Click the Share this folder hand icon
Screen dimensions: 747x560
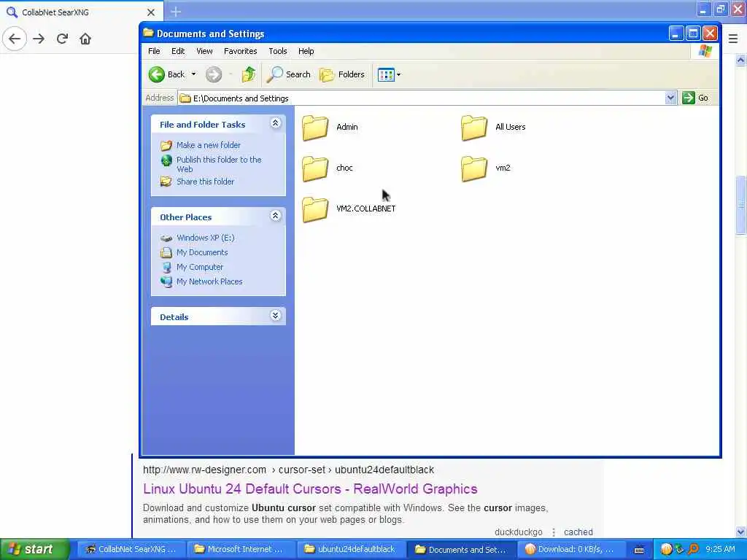166,182
